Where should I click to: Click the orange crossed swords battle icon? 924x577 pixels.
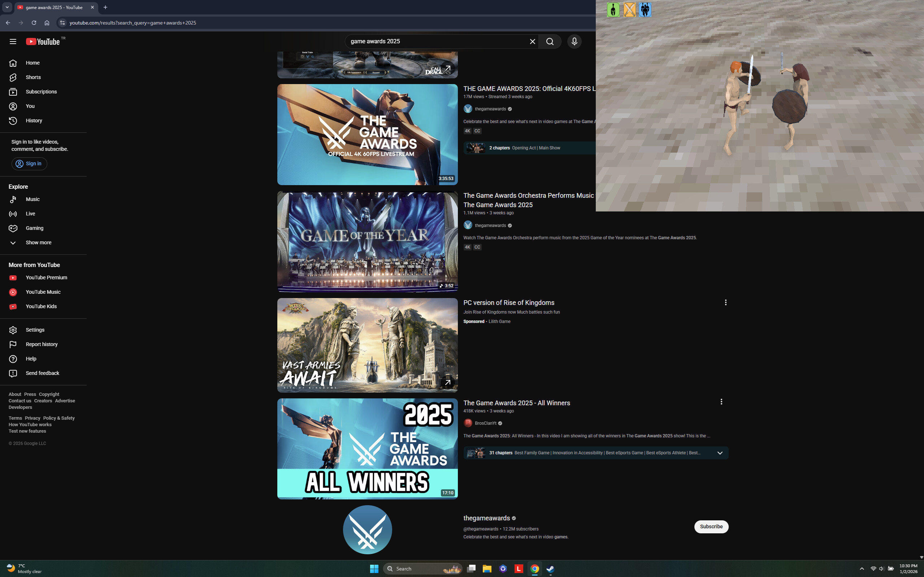[629, 9]
